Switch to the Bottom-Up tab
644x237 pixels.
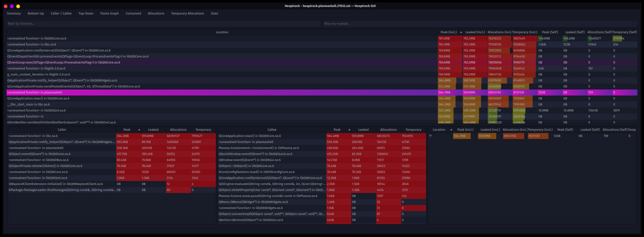(36, 13)
